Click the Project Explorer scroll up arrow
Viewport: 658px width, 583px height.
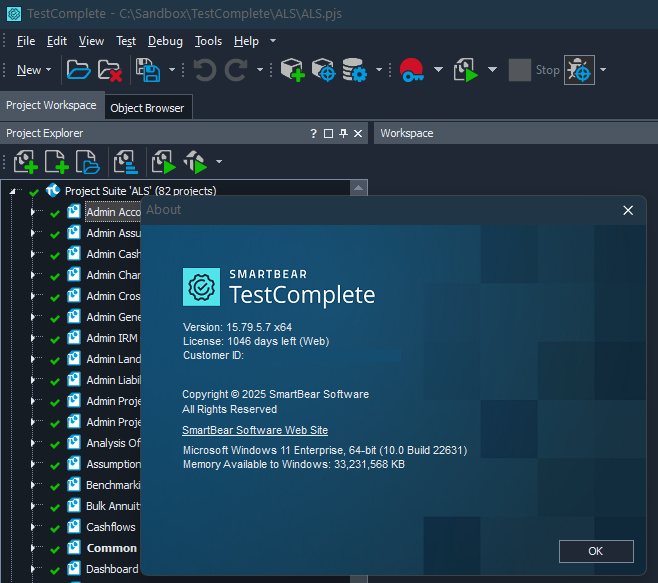357,187
